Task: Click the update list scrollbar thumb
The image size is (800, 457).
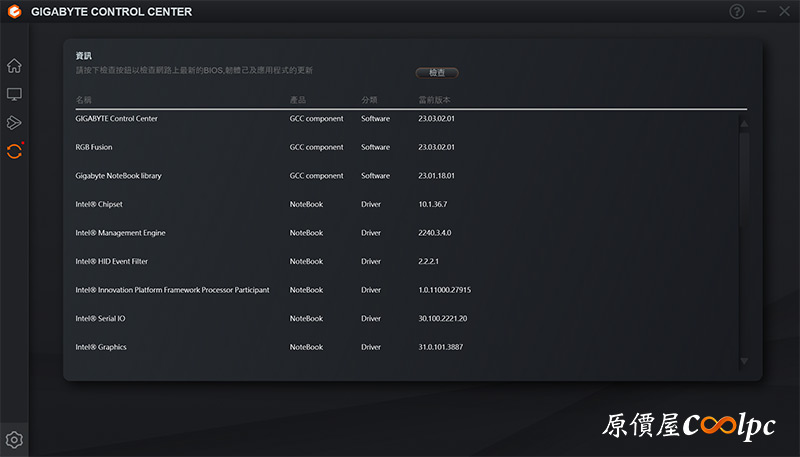Action: click(x=744, y=181)
